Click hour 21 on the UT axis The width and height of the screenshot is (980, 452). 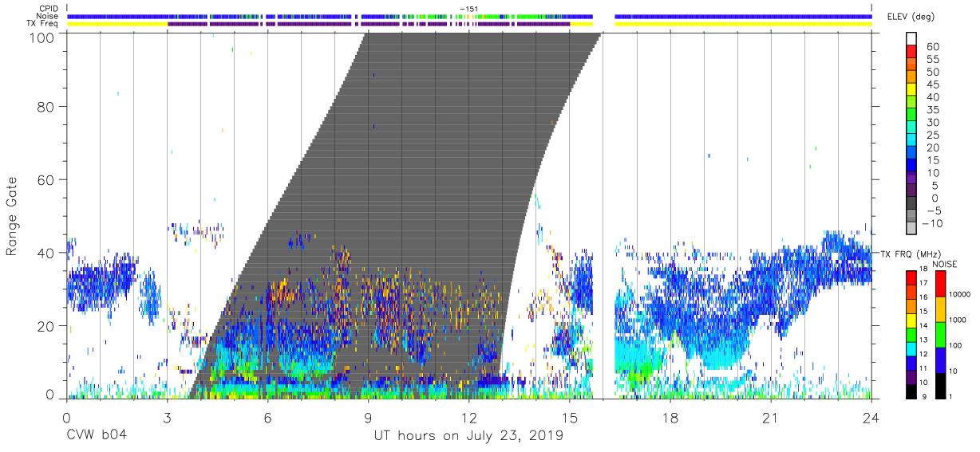pyautogui.click(x=770, y=419)
